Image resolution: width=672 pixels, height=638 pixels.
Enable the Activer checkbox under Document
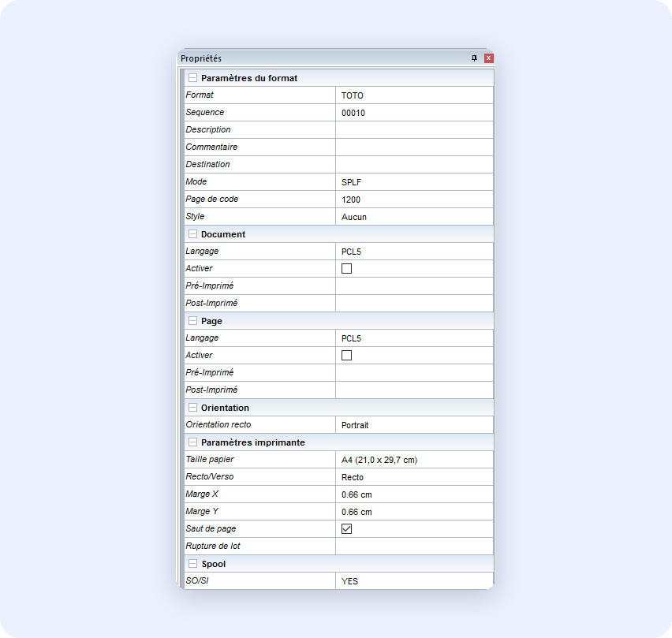346,269
